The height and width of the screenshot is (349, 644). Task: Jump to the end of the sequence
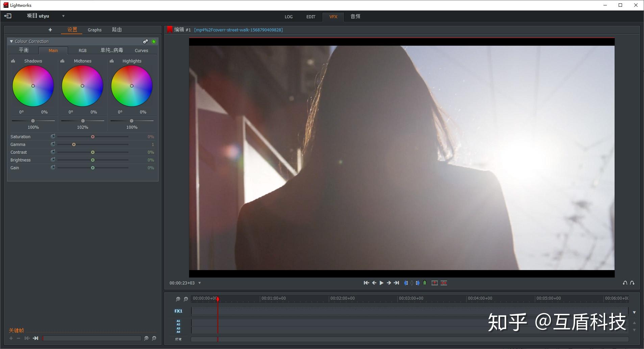pos(396,283)
